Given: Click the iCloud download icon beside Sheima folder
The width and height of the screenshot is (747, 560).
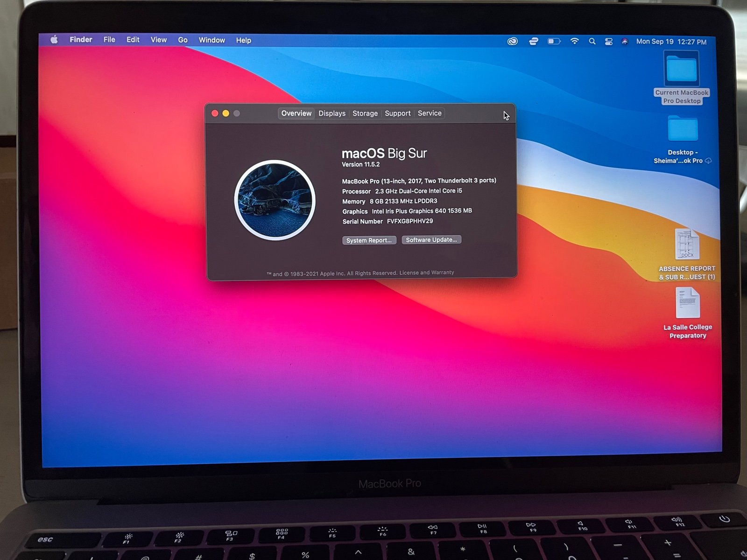Looking at the screenshot, I should click(x=708, y=161).
